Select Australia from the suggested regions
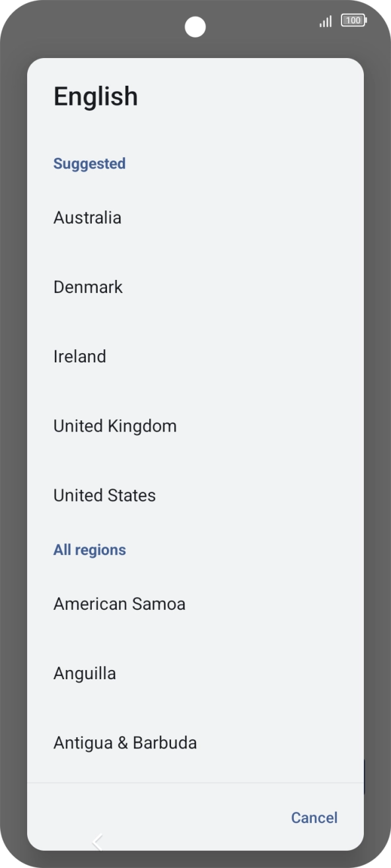Viewport: 391px width, 868px height. click(87, 218)
